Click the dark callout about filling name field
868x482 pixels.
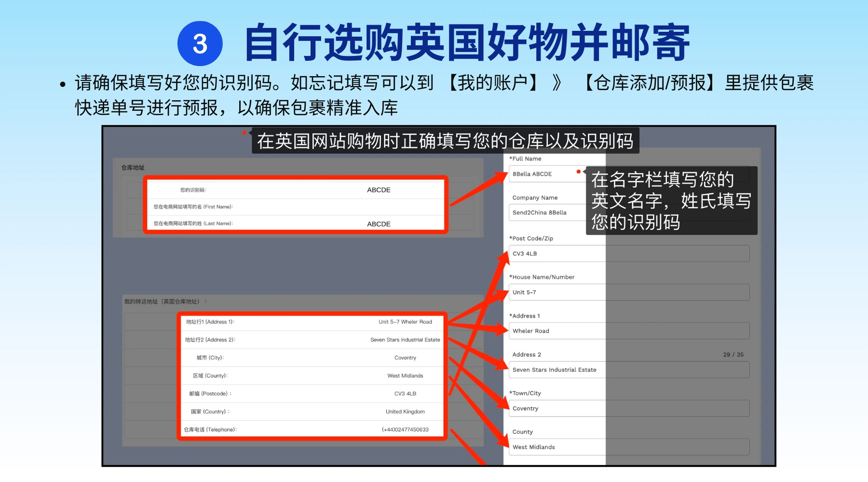point(671,201)
